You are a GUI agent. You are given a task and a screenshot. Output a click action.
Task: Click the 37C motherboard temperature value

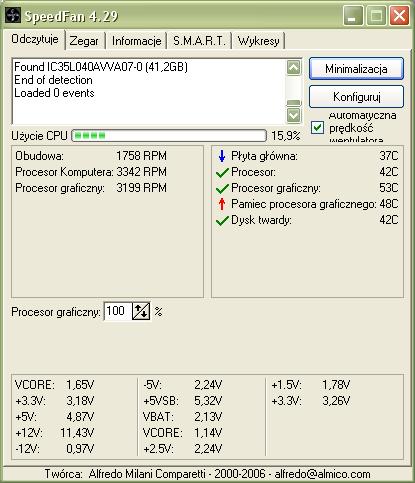click(389, 156)
